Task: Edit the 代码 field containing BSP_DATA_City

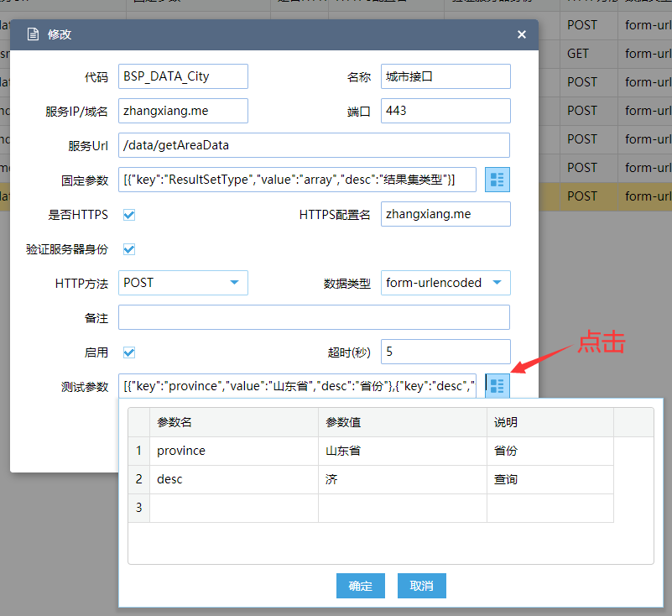Action: tap(182, 76)
